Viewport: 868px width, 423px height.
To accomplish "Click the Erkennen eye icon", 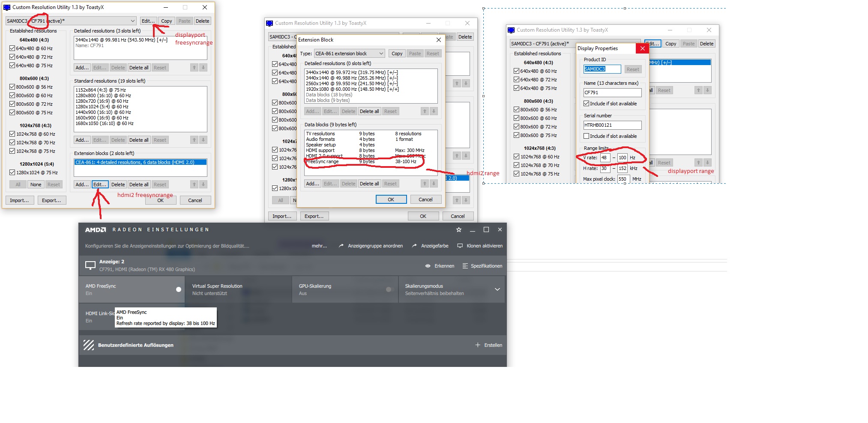I will coord(428,266).
